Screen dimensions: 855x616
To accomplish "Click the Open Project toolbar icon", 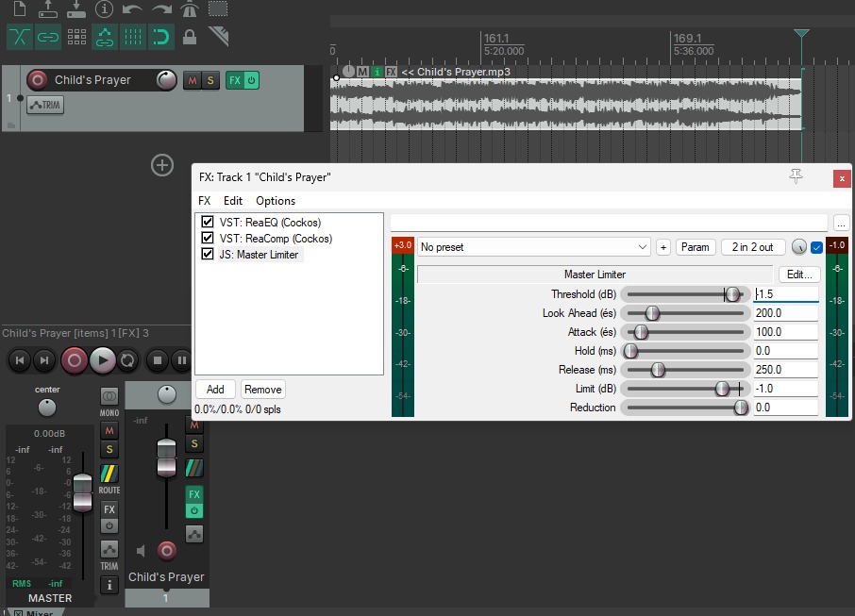I will (48, 8).
